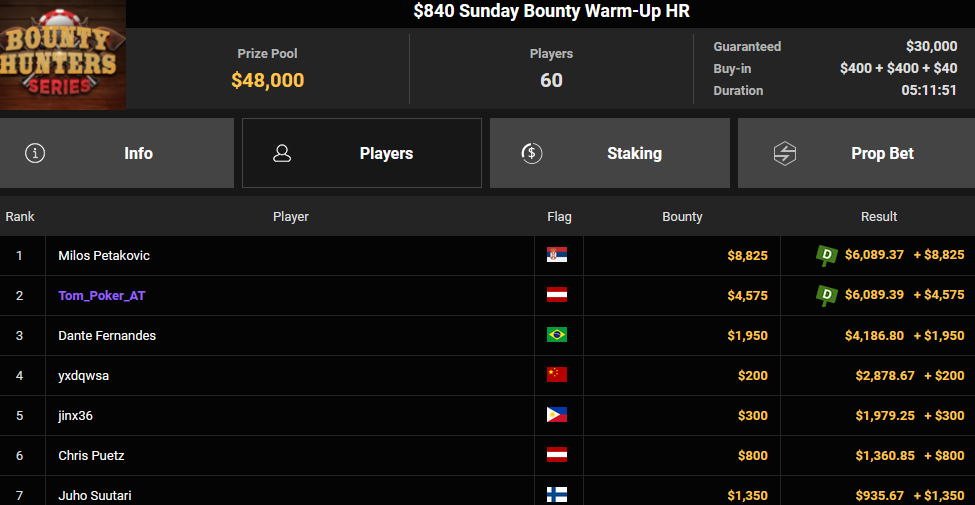Sort by the Bounty column header
975x505 pixels.
click(x=682, y=216)
